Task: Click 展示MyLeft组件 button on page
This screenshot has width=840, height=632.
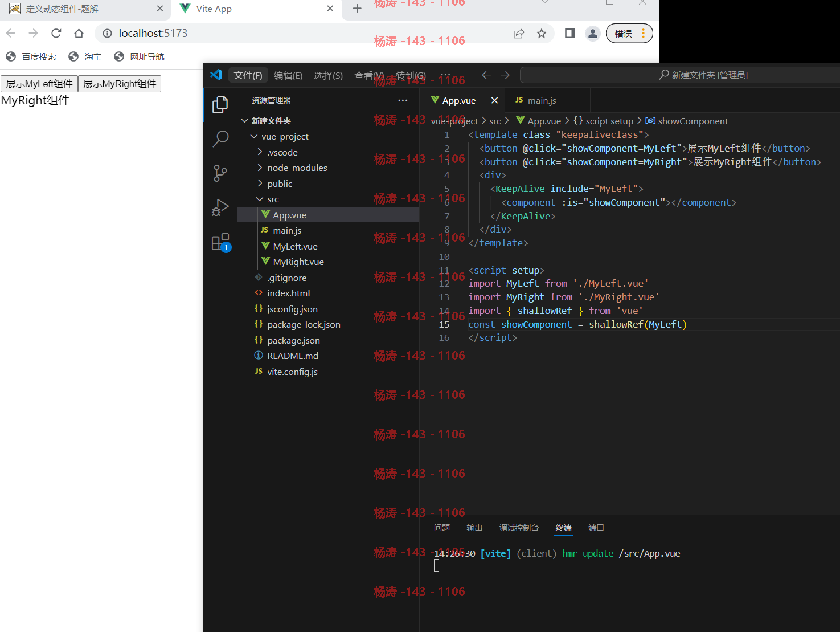Action: [39, 84]
